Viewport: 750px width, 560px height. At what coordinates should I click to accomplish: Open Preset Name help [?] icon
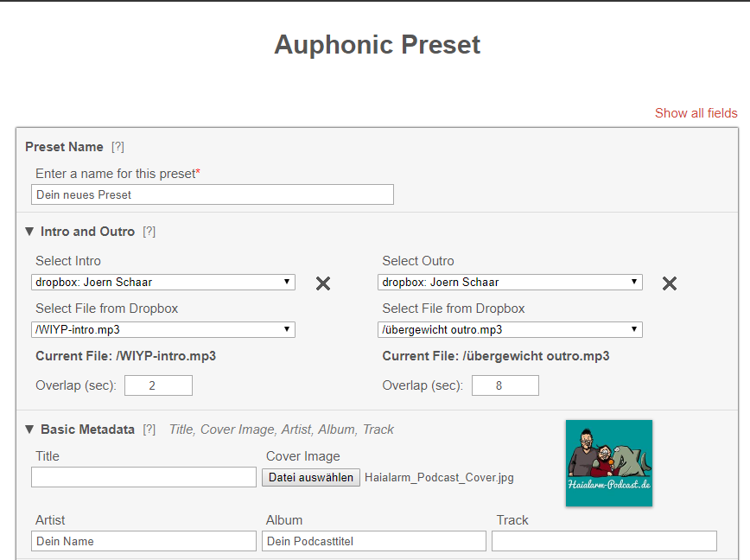tap(118, 147)
